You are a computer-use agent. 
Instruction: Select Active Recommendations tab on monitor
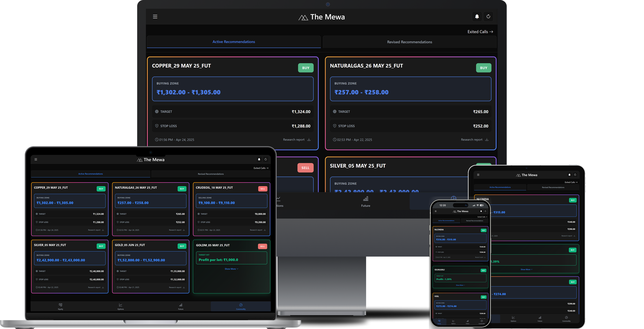[x=234, y=42]
